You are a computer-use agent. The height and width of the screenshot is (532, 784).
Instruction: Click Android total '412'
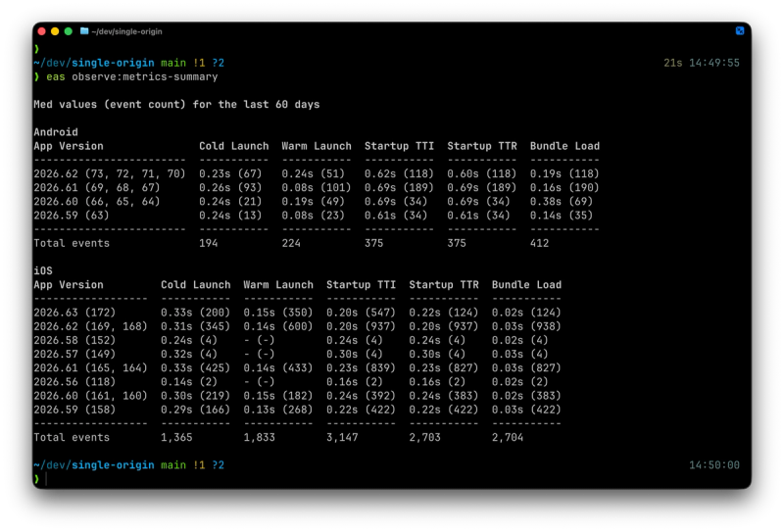540,244
